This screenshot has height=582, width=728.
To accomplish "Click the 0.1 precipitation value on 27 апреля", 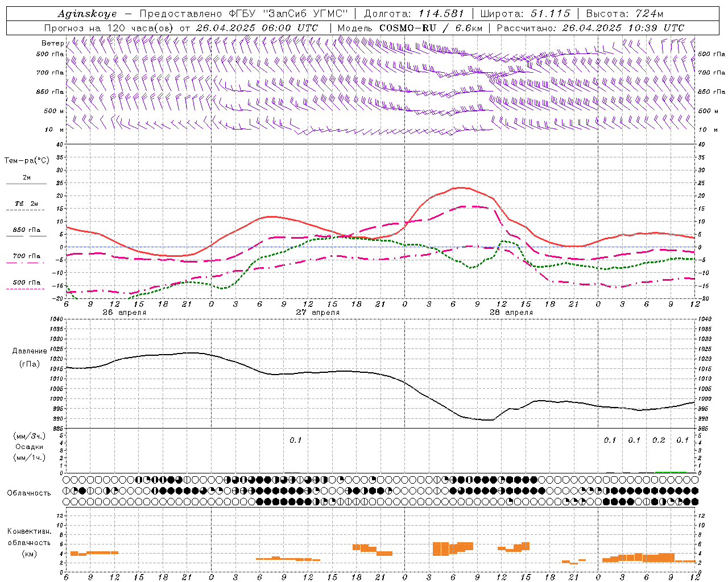I will click(x=296, y=440).
